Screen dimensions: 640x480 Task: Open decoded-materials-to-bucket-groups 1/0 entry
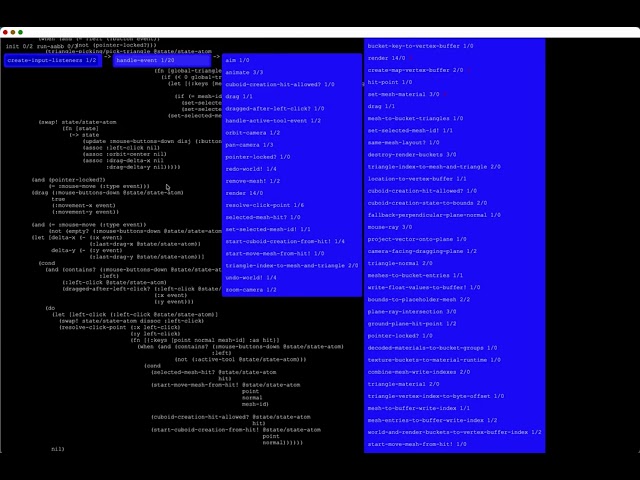pyautogui.click(x=433, y=348)
